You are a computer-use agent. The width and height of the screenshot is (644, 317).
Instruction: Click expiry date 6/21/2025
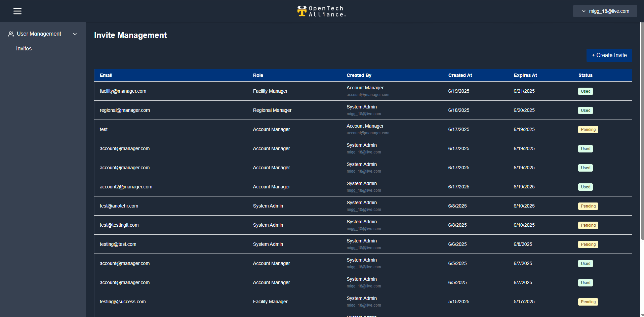524,91
